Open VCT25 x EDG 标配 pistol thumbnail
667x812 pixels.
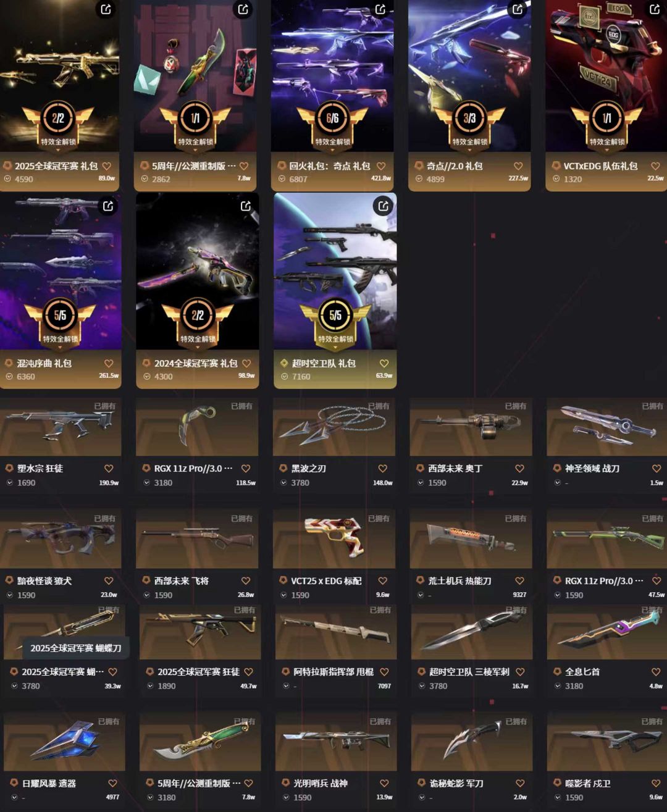[334, 539]
